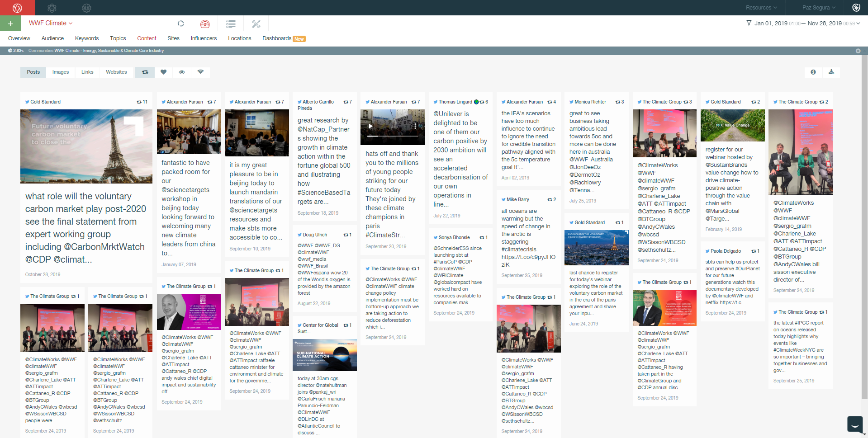The image size is (868, 438).
Task: Sort posts by retweets icon
Action: (145, 72)
